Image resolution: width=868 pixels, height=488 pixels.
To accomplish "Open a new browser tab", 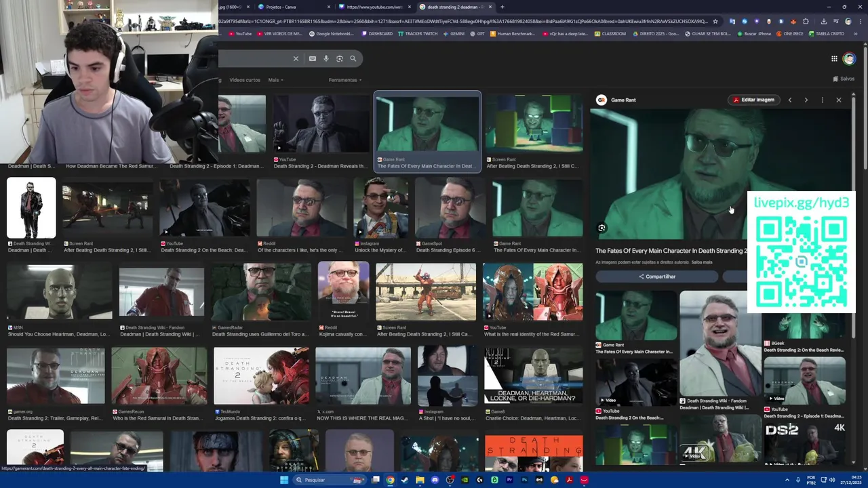I will pos(502,7).
